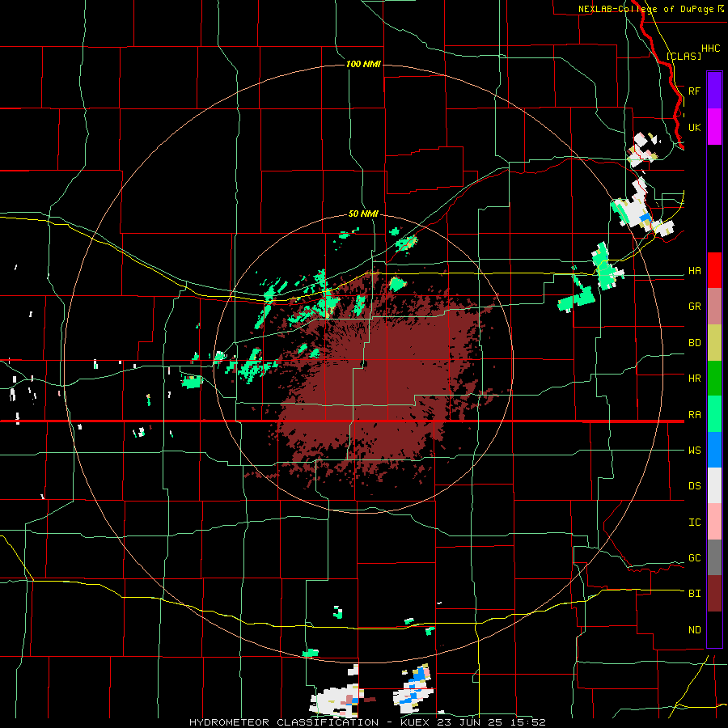Click the UK legend label
Viewport: 728px width, 728px height.
pos(694,127)
